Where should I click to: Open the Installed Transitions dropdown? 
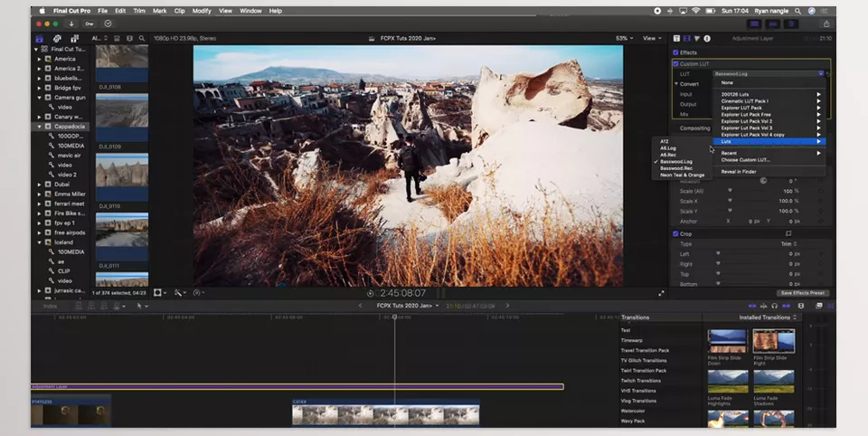tap(769, 318)
